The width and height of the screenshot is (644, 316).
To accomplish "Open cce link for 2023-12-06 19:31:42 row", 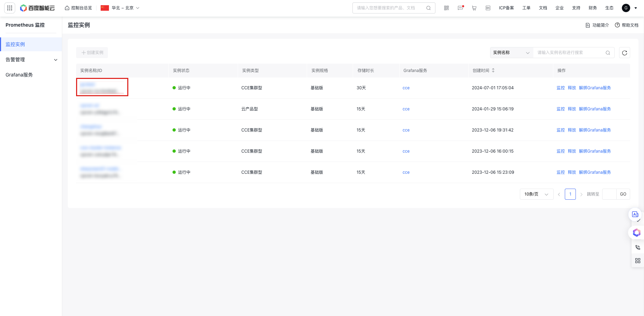I will coord(406,130).
